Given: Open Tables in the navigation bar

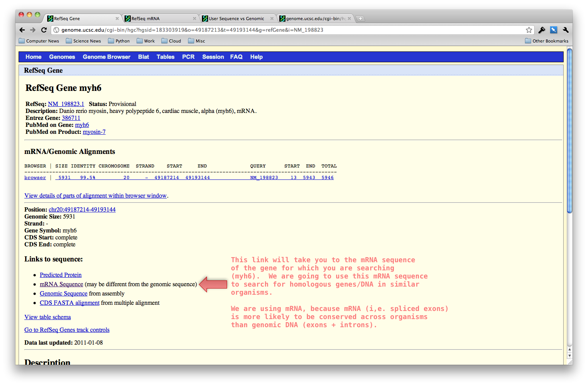Looking at the screenshot, I should coord(166,57).
